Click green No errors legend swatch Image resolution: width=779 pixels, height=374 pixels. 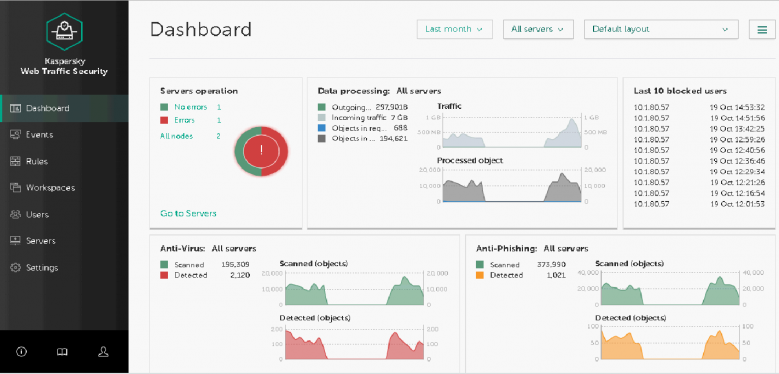164,107
